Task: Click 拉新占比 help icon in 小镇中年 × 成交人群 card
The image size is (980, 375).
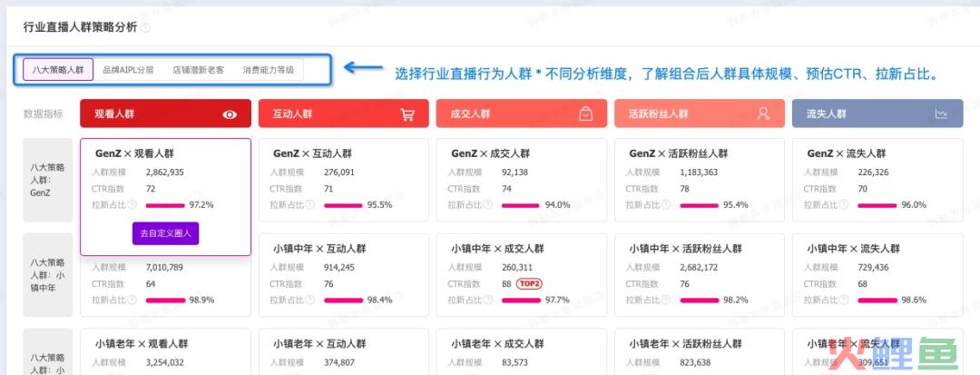Action: point(487,300)
